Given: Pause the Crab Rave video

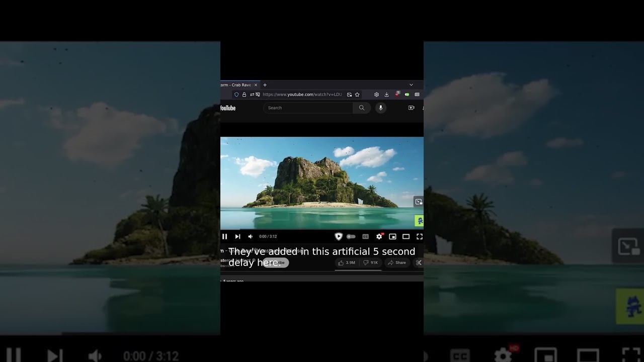Looking at the screenshot, I should (x=225, y=236).
